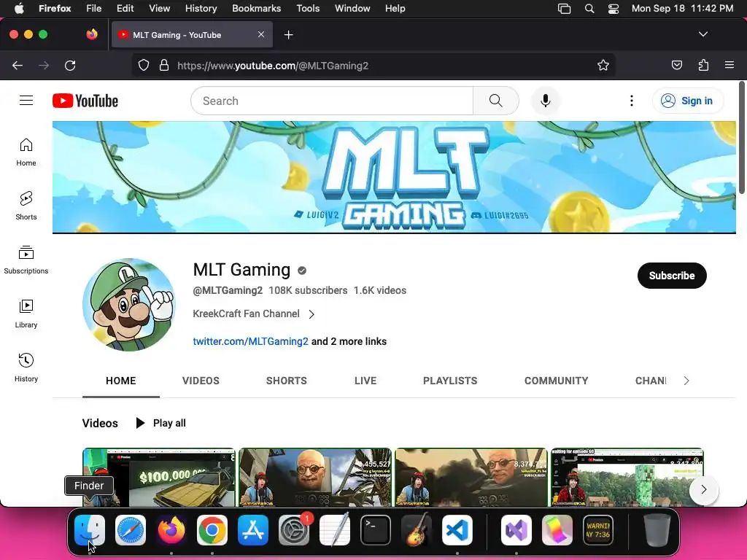Open the History menu in menu bar
Screen dimensions: 747x560
(x=201, y=9)
